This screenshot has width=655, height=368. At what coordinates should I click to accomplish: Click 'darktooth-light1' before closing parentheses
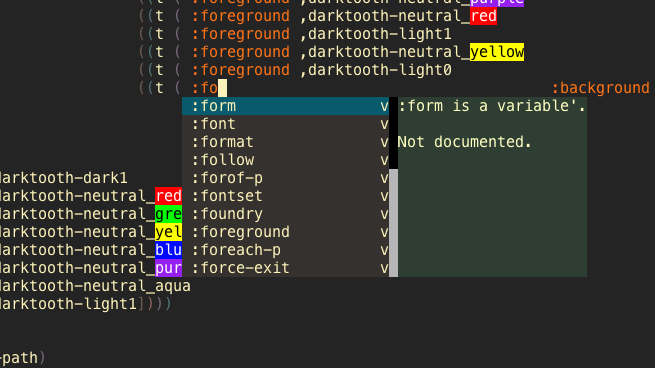tap(69, 304)
